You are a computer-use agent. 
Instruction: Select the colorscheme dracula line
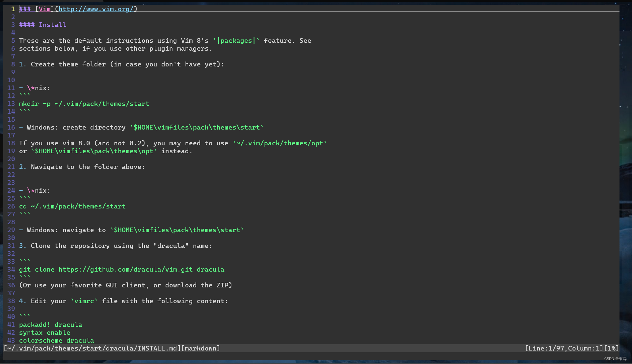pos(56,340)
